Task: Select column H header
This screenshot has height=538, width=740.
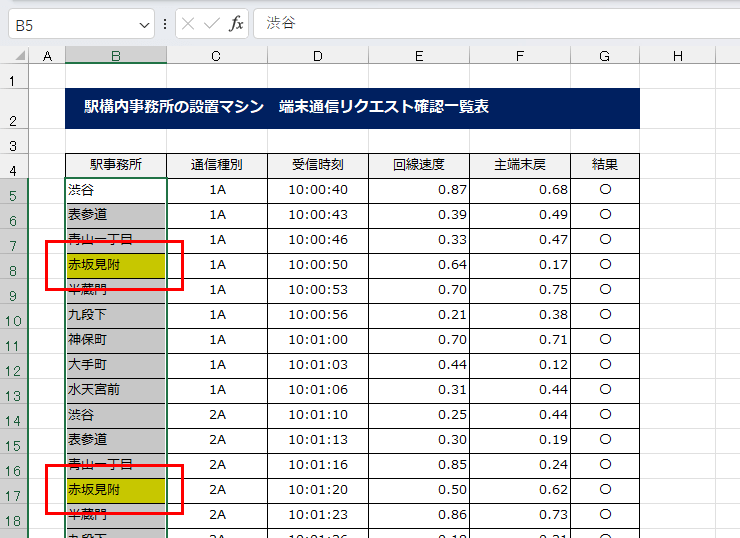Action: (x=677, y=56)
